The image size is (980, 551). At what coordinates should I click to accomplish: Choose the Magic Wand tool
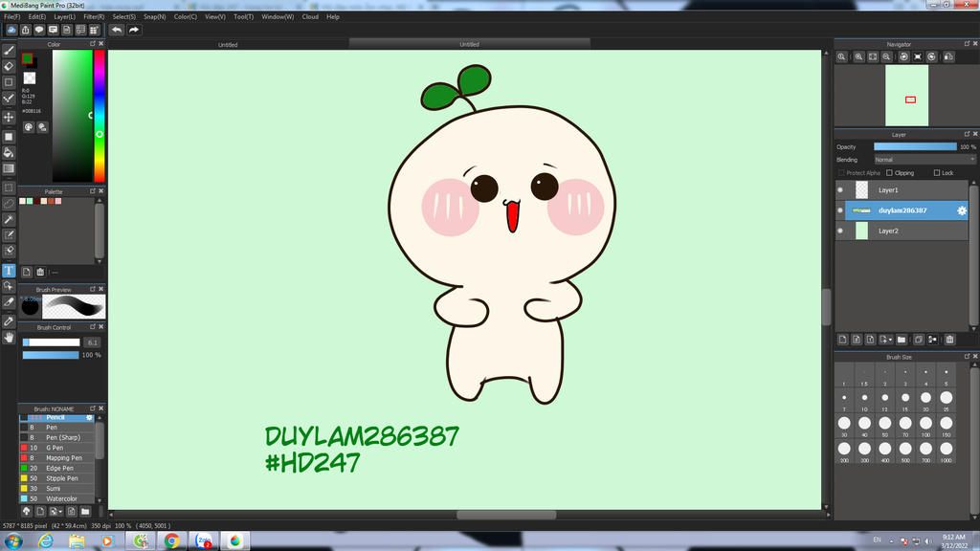tap(9, 219)
